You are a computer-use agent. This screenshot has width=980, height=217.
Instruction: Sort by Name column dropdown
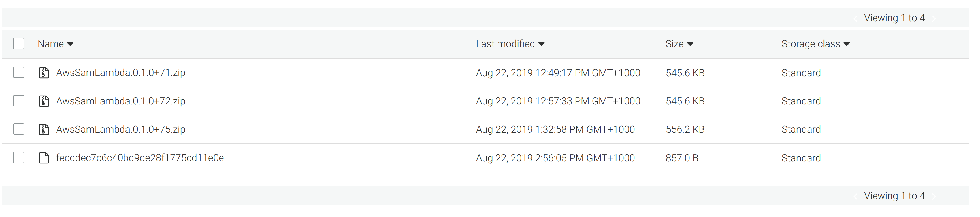pyautogui.click(x=70, y=44)
